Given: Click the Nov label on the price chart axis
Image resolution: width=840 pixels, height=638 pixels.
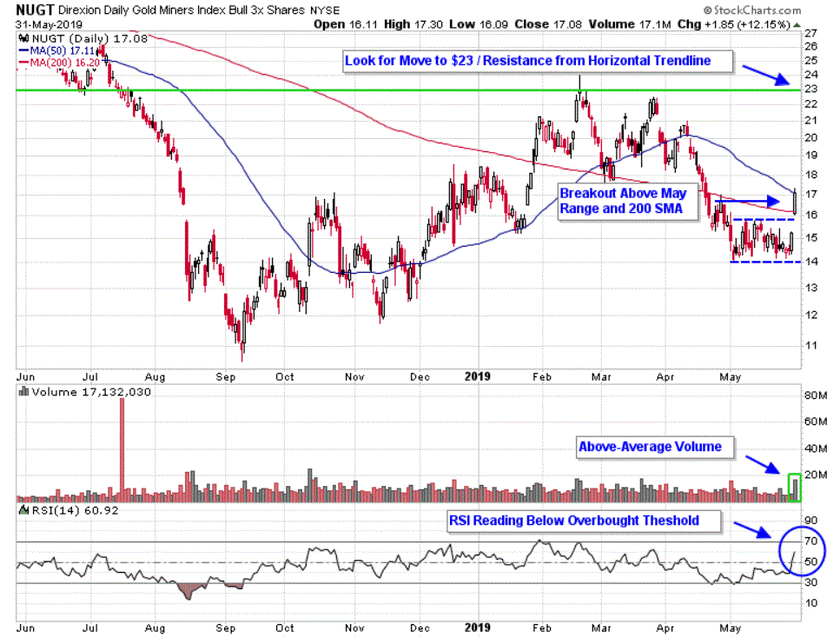Looking at the screenshot, I should pyautogui.click(x=354, y=377).
